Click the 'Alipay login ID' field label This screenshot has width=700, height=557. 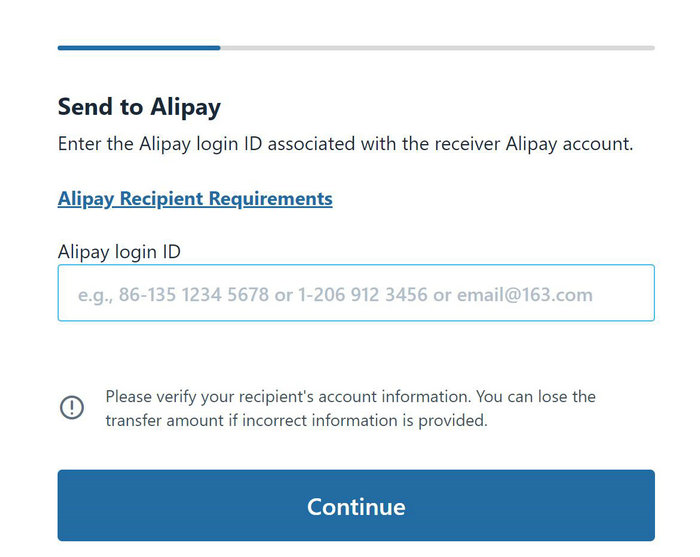tap(119, 252)
